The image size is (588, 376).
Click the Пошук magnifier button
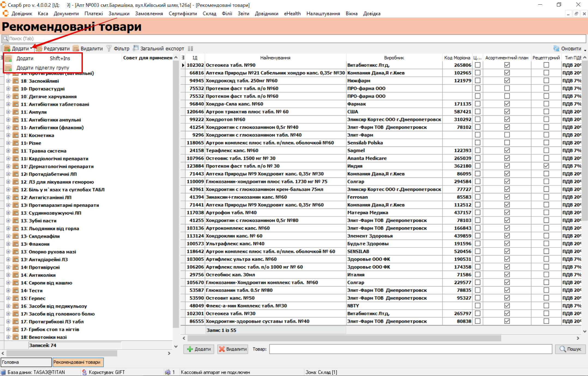[x=570, y=349]
